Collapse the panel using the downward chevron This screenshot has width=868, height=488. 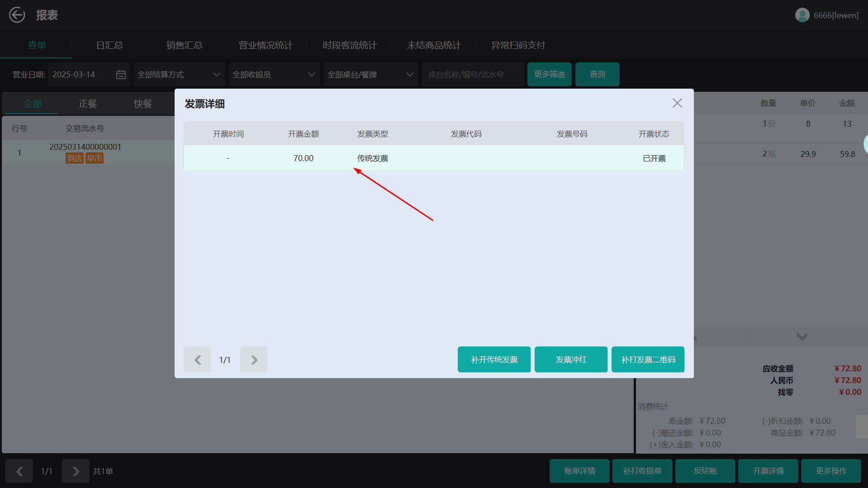click(801, 336)
